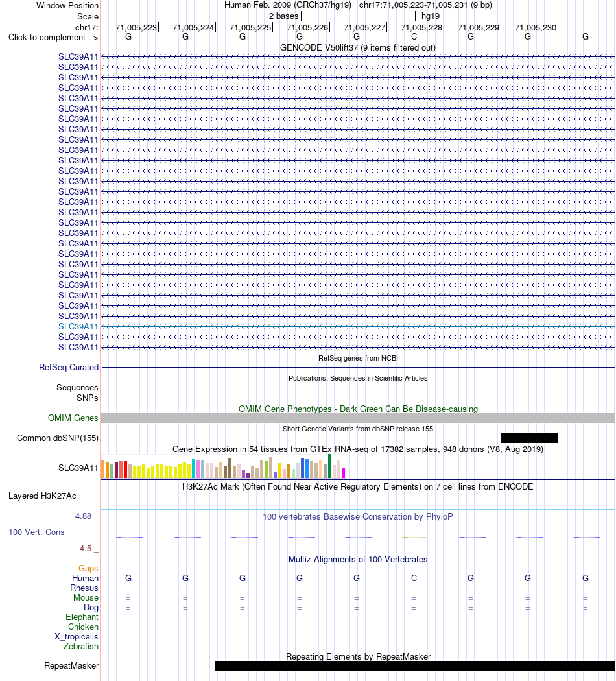This screenshot has width=616, height=681.
Task: Click the Human alignment row label
Action: click(x=85, y=579)
